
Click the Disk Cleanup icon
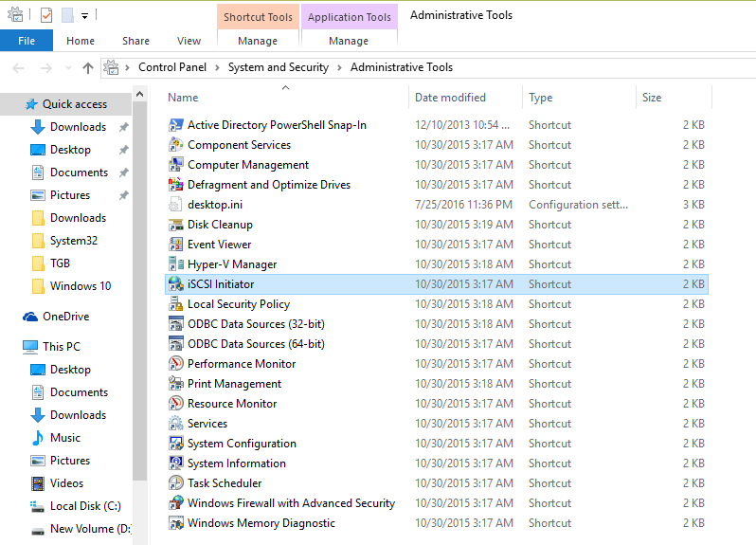[x=175, y=225]
